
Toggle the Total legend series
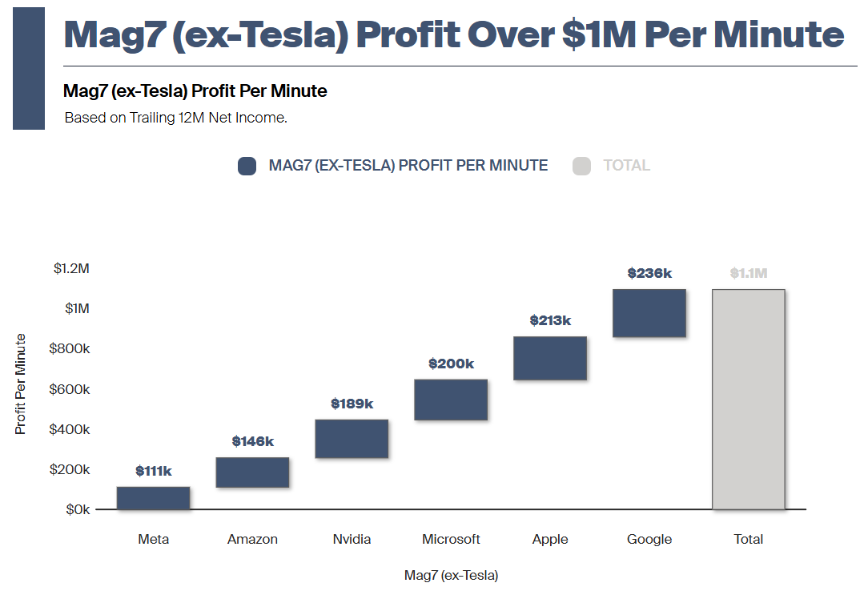626,166
